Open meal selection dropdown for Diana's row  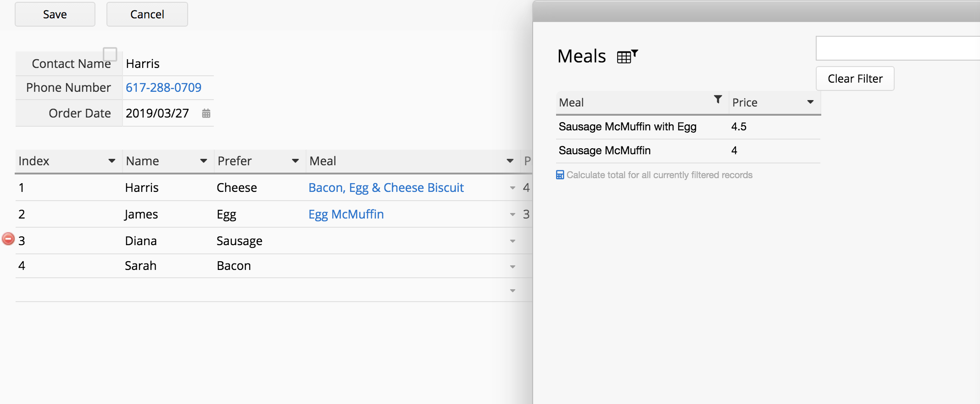(512, 241)
